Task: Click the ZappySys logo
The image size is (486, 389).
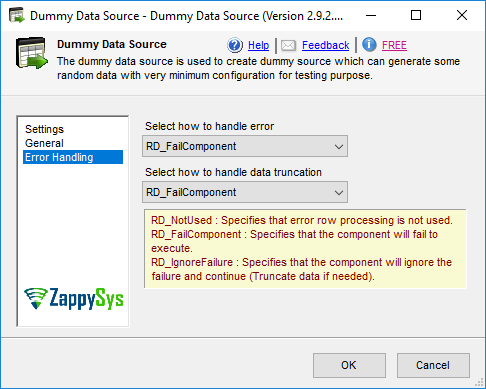Action: (74, 298)
